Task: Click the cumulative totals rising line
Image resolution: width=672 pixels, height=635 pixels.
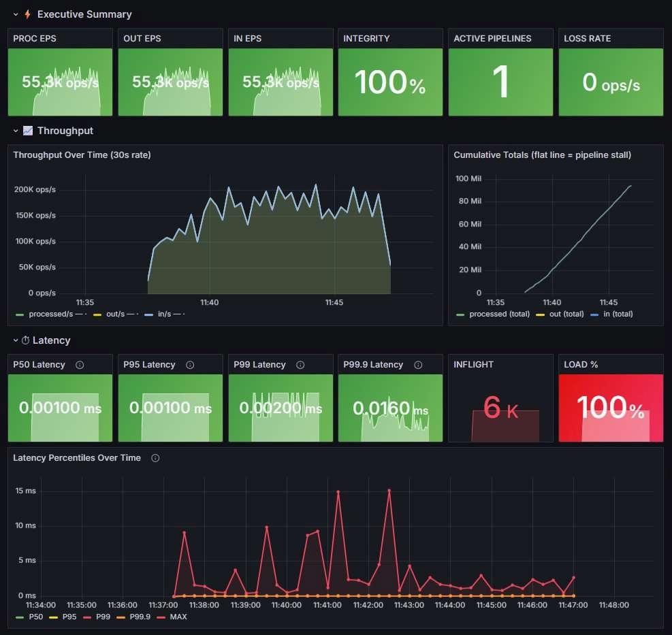Action: (579, 240)
